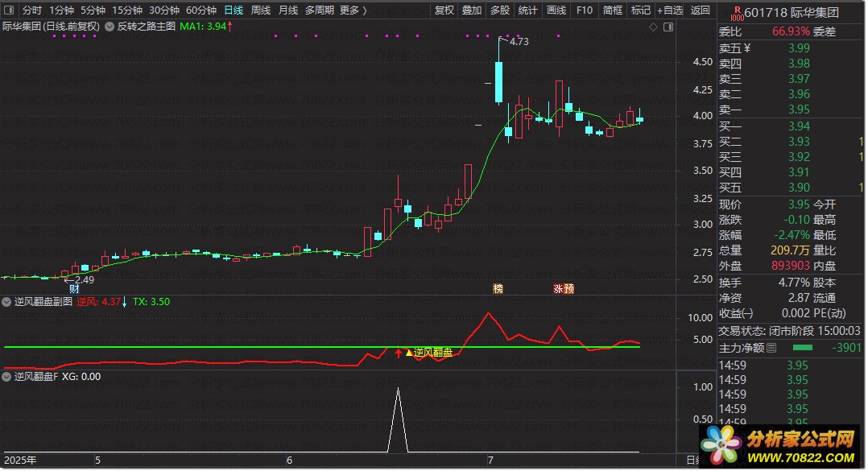Screen dimensions: 868x471
Task: Click the month 7 label on time axis
Action: (x=490, y=460)
